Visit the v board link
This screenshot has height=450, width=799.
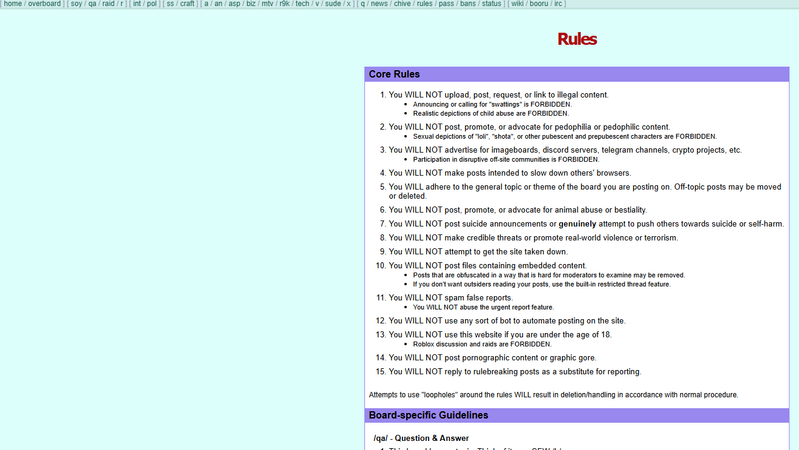click(317, 4)
